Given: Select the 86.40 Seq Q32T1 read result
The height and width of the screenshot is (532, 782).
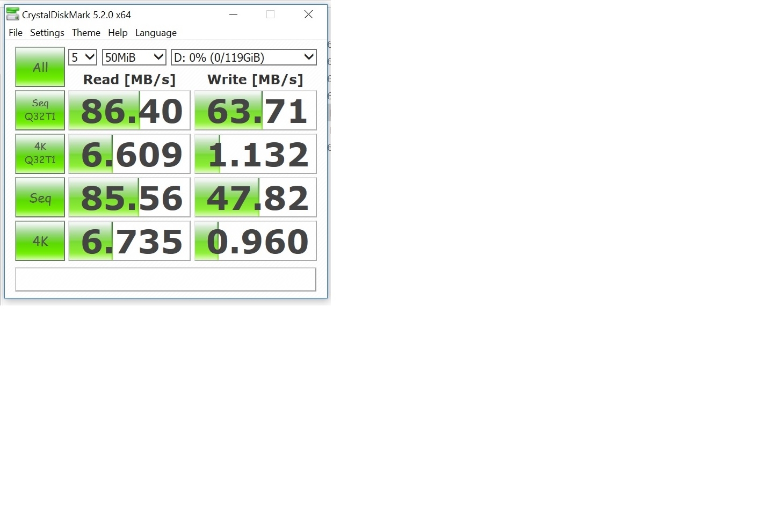Looking at the screenshot, I should pos(129,110).
